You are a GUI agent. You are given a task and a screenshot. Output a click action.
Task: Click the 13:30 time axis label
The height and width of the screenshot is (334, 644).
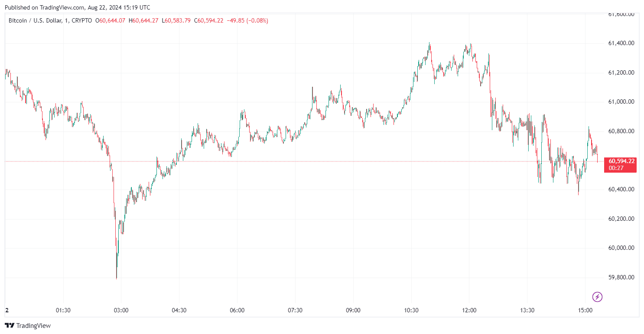[x=527, y=311]
